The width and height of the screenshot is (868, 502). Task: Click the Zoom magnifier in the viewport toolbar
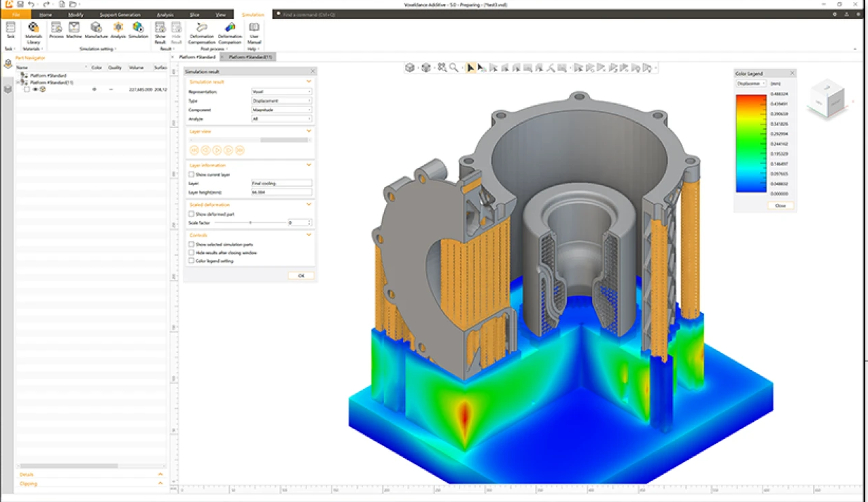click(453, 68)
